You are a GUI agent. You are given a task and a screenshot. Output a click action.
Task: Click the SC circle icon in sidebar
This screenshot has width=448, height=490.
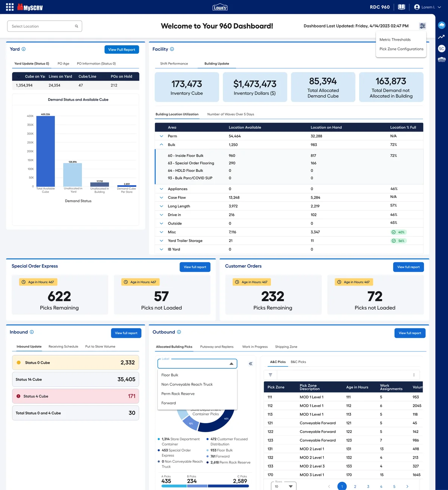[x=442, y=49]
